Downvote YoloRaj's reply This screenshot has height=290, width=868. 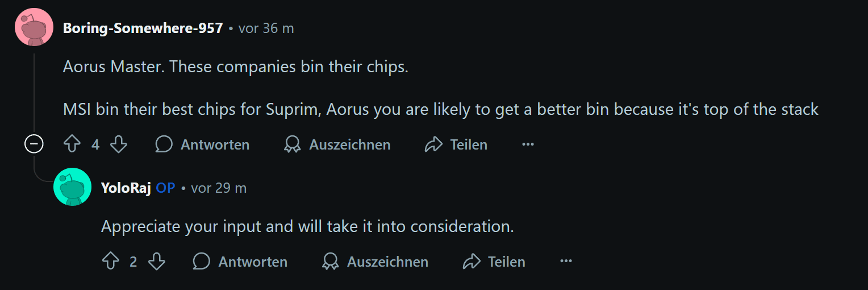coord(156,262)
